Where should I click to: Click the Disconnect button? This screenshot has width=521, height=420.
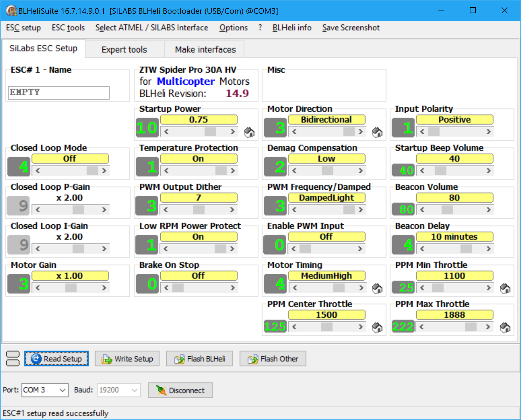point(180,390)
